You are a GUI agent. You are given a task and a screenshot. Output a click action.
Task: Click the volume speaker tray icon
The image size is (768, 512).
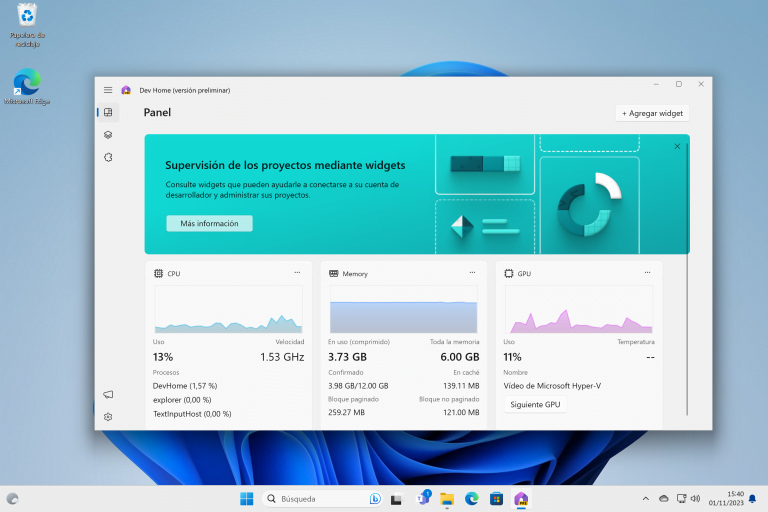point(695,499)
